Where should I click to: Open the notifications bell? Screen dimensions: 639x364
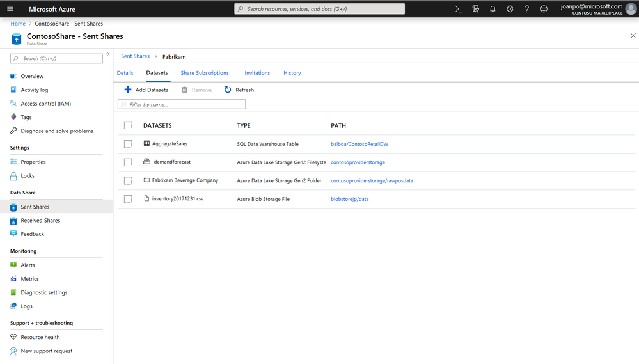(x=493, y=9)
